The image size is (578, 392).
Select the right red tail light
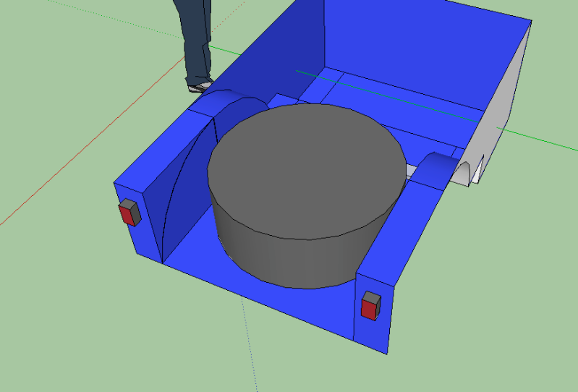click(370, 306)
